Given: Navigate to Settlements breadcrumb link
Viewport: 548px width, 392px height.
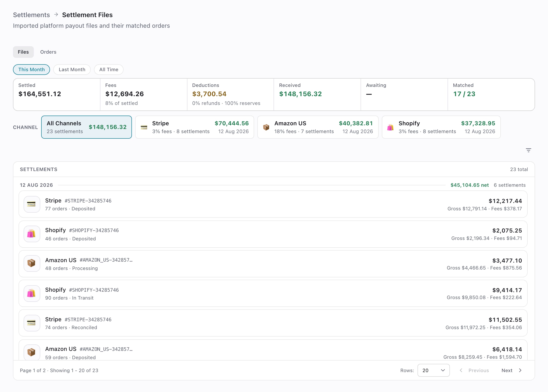Looking at the screenshot, I should (31, 15).
